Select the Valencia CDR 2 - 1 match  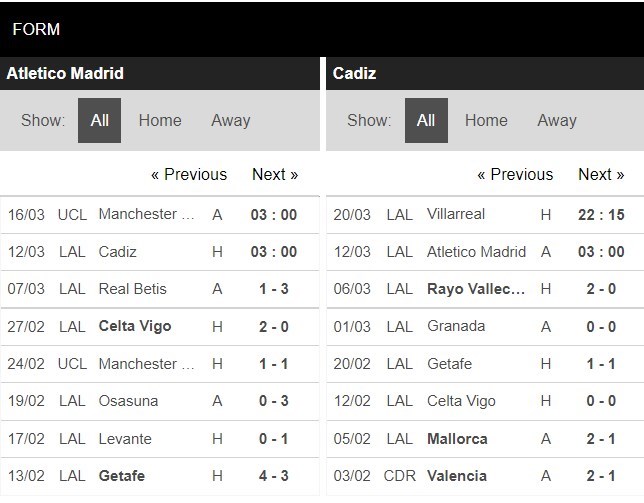(485, 476)
